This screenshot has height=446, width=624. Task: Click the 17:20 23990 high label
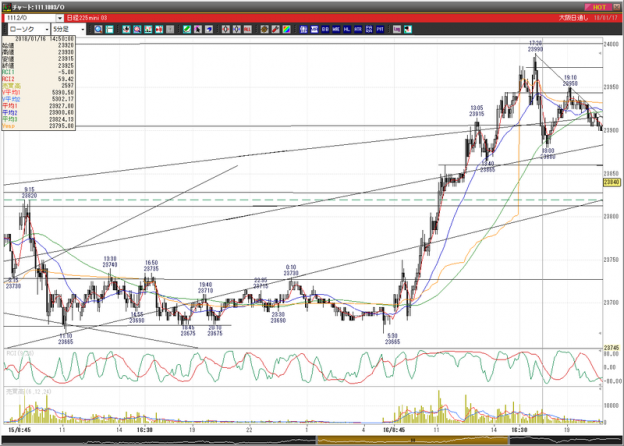(x=535, y=46)
